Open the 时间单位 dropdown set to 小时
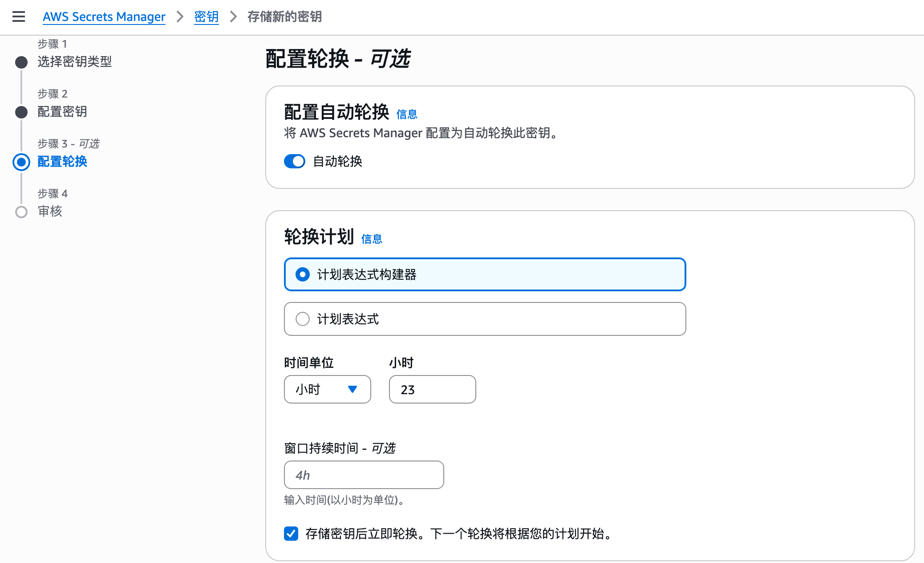924x563 pixels. pos(327,389)
